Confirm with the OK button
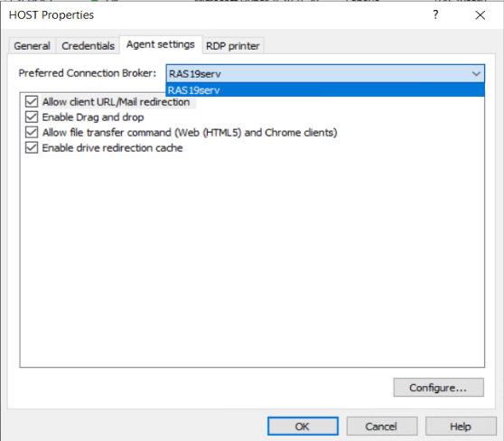 point(303,427)
